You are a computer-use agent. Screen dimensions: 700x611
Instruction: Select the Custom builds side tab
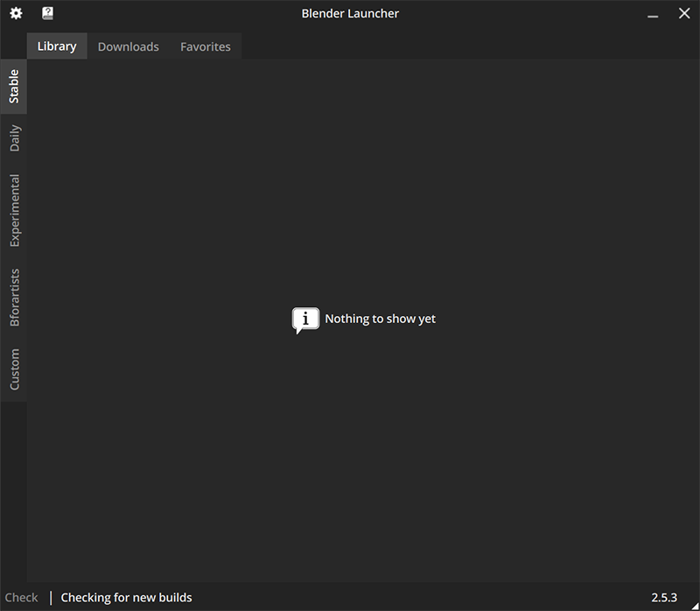(x=14, y=369)
